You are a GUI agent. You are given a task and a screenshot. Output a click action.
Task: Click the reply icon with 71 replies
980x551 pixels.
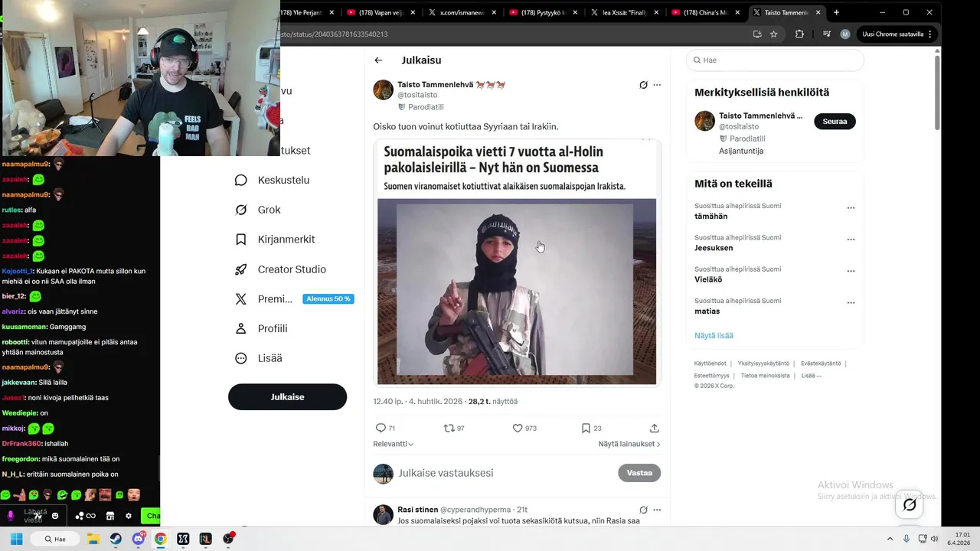point(381,429)
